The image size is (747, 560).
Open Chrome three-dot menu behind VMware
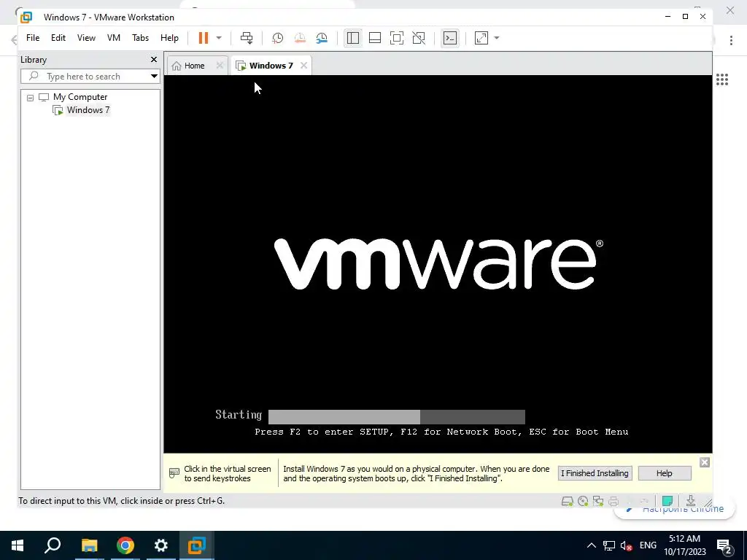(731, 40)
